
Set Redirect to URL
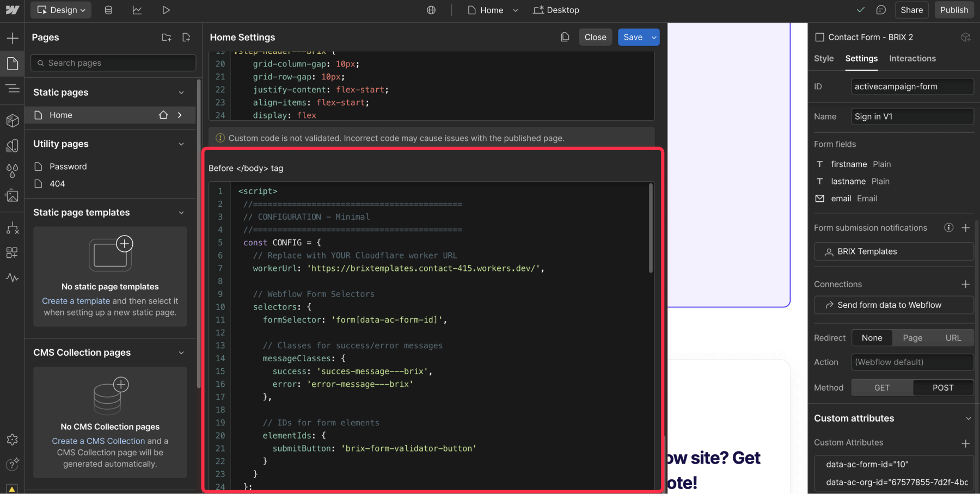point(953,338)
